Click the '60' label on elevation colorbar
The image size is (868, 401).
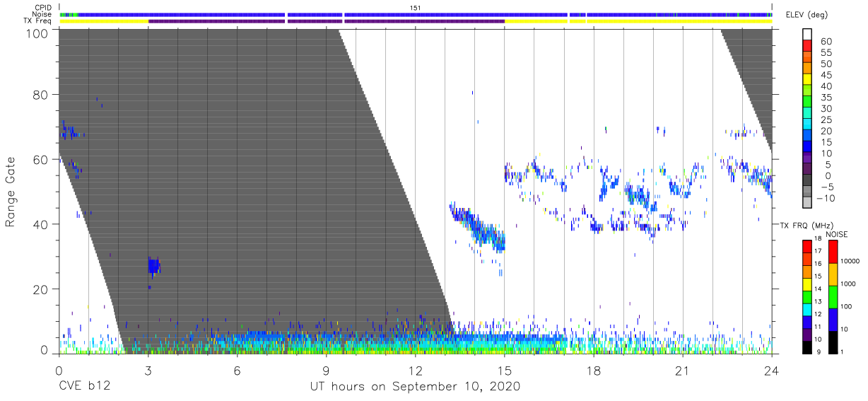click(825, 42)
